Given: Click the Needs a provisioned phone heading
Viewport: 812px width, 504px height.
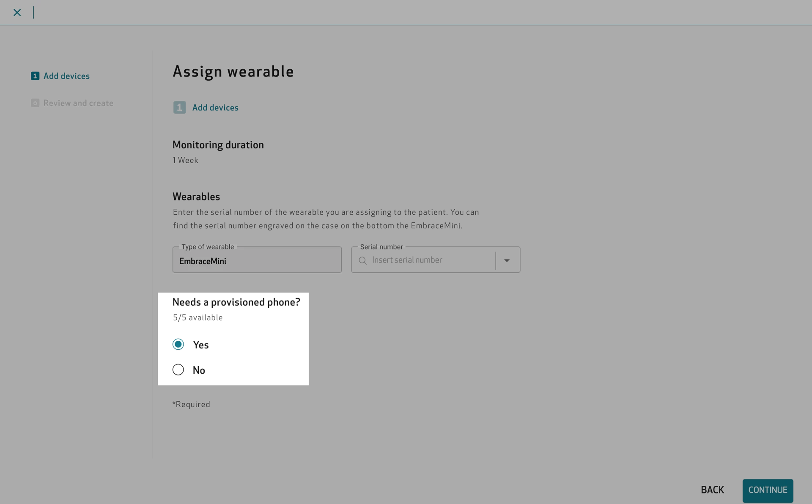Looking at the screenshot, I should click(x=236, y=302).
